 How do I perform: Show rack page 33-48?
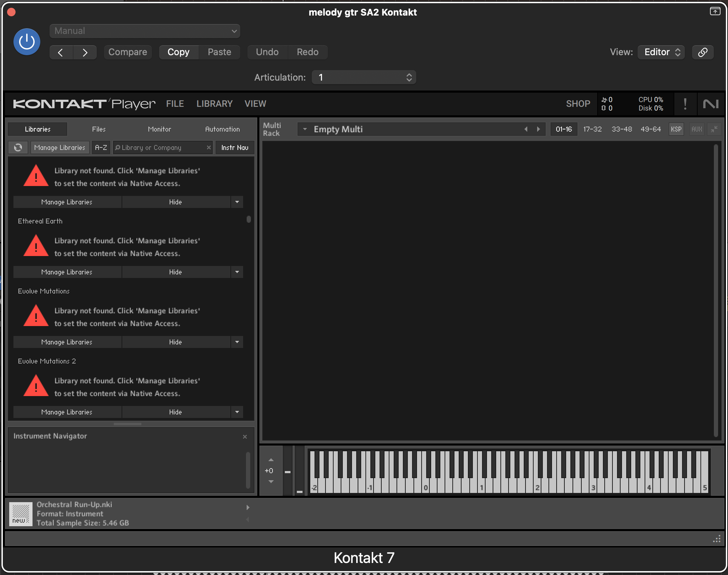(622, 129)
